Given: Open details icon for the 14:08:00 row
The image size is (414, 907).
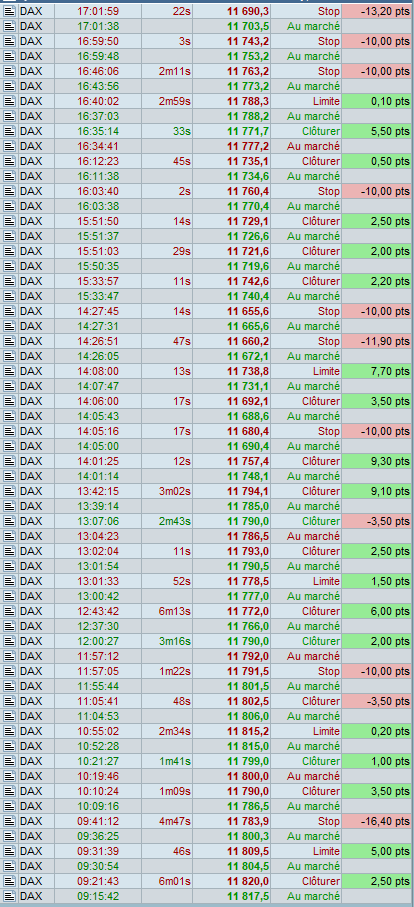Looking at the screenshot, I should 9,371.
